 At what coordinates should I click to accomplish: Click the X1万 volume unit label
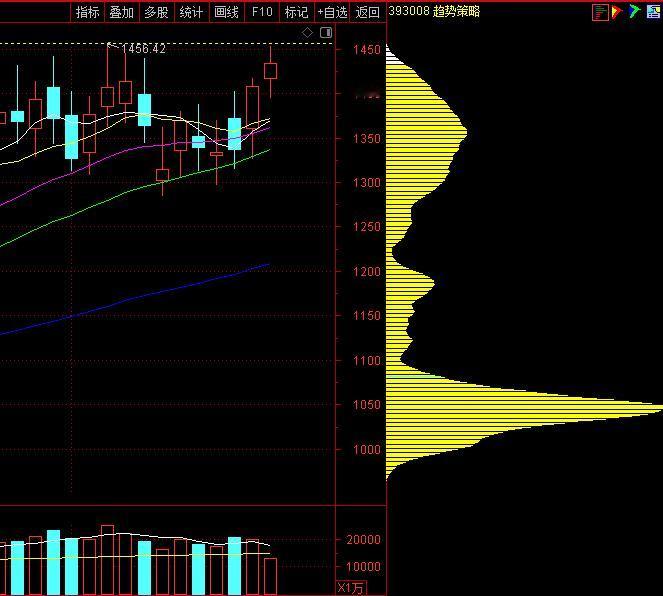point(351,588)
